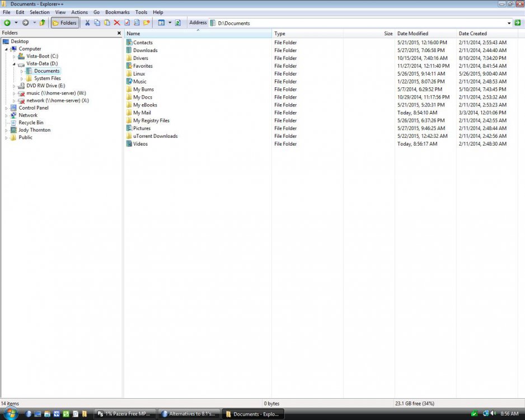This screenshot has width=525, height=420.
Task: Click the New Folder toolbar icon
Action: pos(147,23)
